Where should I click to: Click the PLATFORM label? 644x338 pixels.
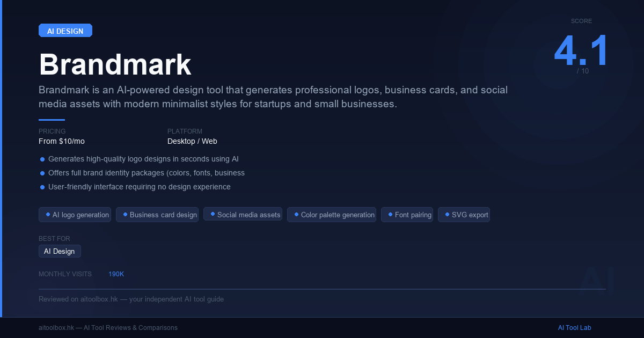tap(185, 131)
